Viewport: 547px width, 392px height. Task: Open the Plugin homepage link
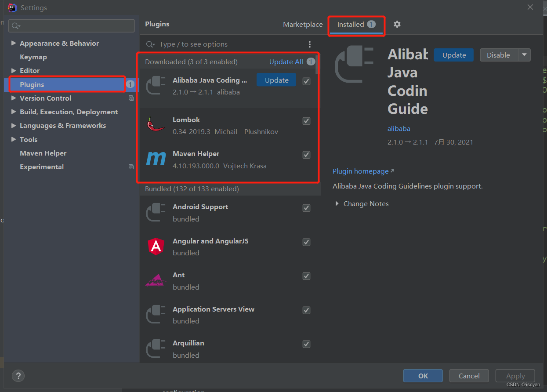363,171
